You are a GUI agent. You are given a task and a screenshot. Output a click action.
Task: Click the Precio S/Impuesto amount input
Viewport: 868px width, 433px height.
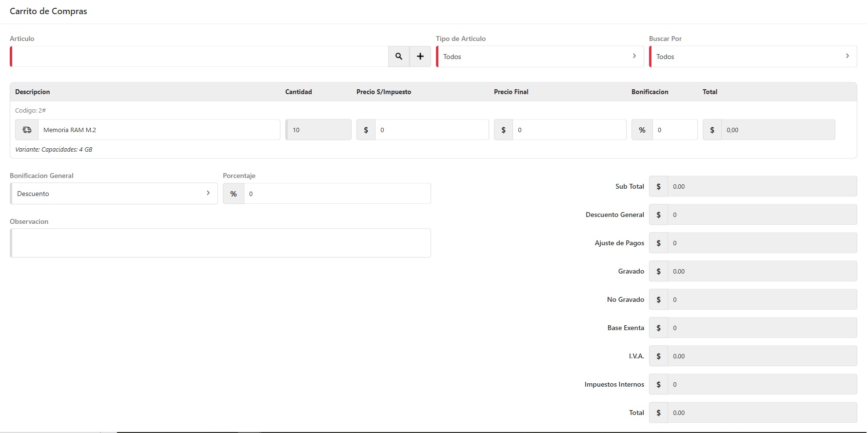432,130
